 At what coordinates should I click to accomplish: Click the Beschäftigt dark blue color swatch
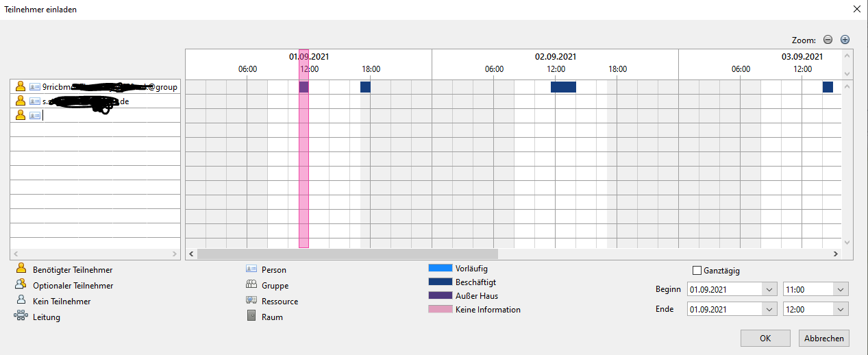pyautogui.click(x=440, y=282)
